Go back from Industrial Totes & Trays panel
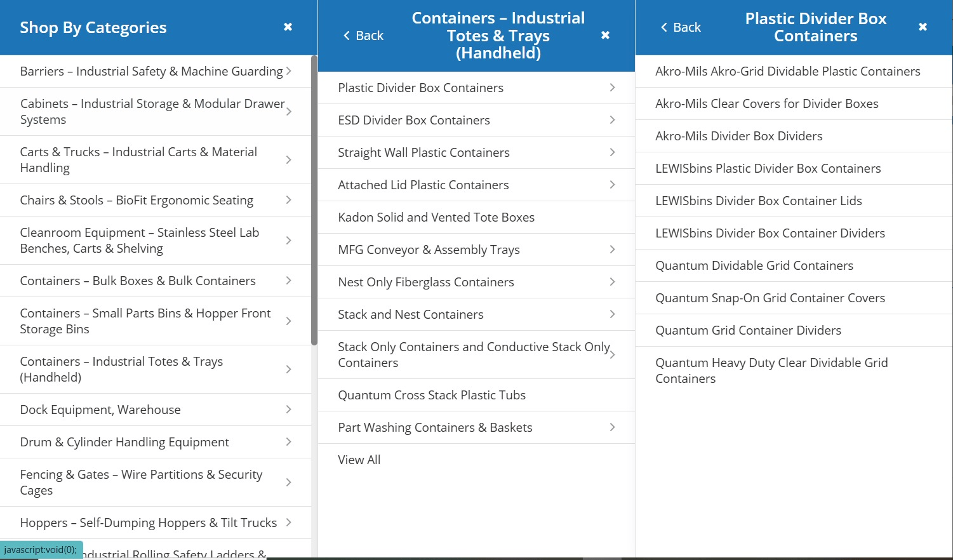 click(x=363, y=36)
